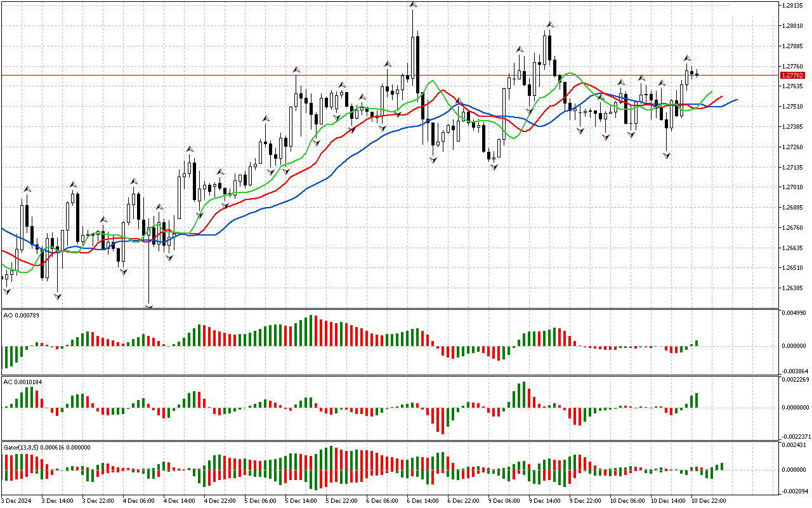Click the down-fractal arrow below the lowest wick on 4 Dec
812x508 pixels.
click(x=149, y=307)
